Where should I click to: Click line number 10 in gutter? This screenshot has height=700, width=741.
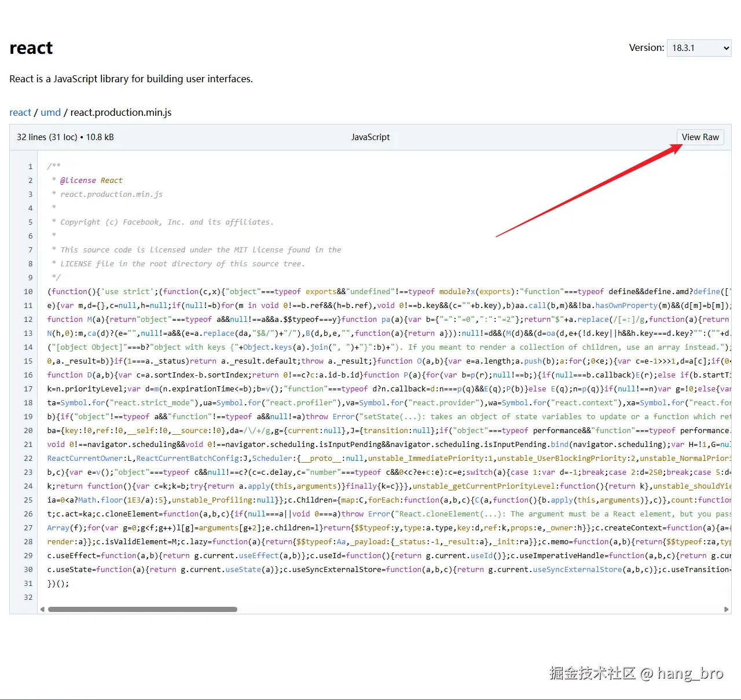[28, 292]
